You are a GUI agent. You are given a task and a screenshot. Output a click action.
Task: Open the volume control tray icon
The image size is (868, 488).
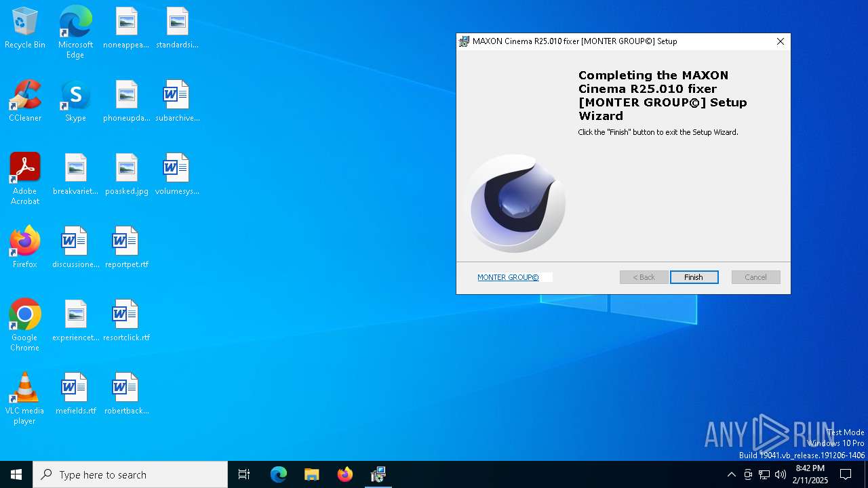point(781,474)
